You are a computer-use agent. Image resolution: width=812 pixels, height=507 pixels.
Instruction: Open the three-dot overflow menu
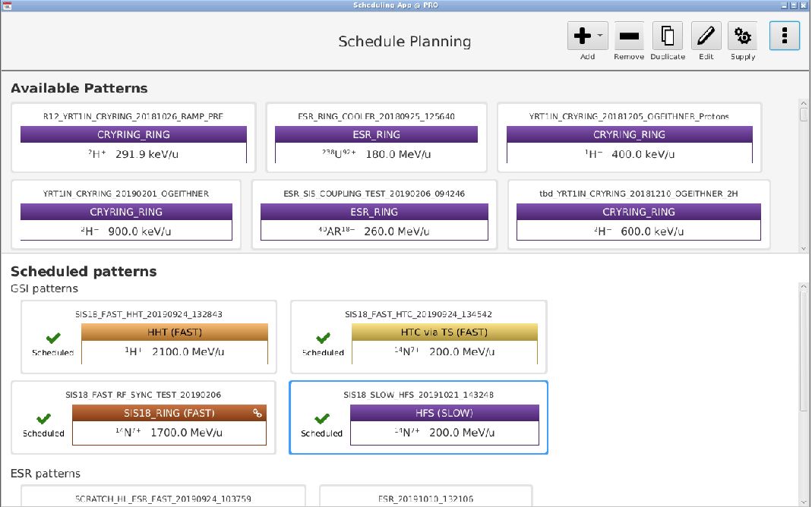784,36
